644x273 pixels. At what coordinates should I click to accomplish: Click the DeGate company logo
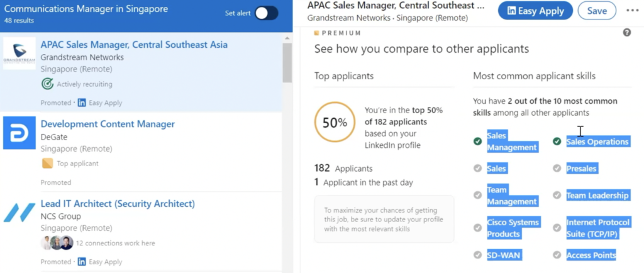tap(19, 133)
